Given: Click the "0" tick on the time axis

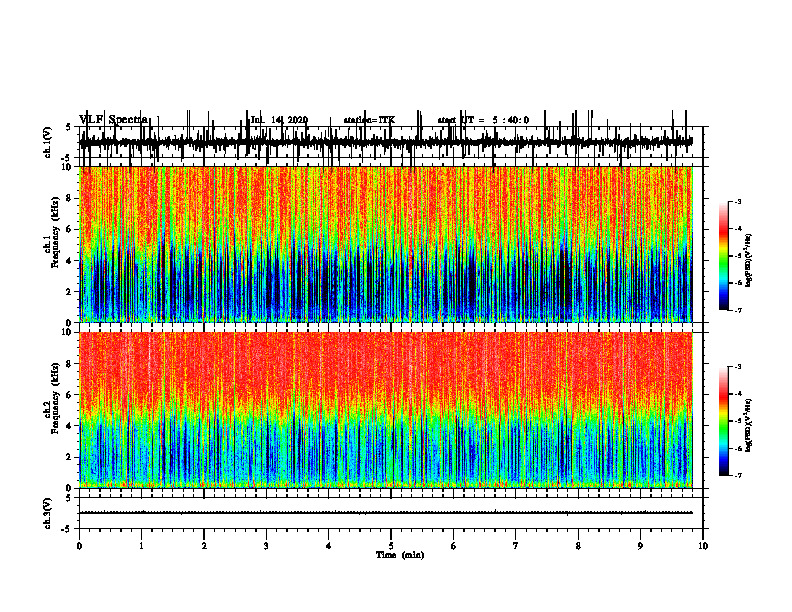Looking at the screenshot, I should click(79, 546).
